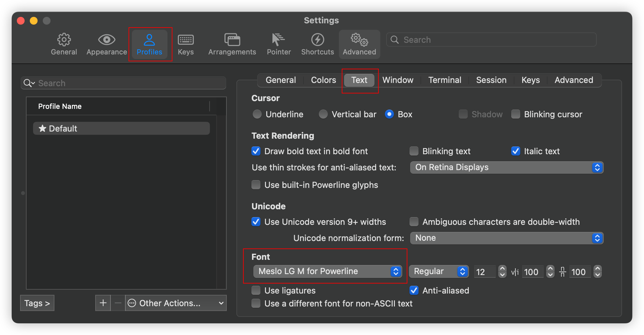Select the Default profile row
The image size is (644, 335).
click(121, 128)
